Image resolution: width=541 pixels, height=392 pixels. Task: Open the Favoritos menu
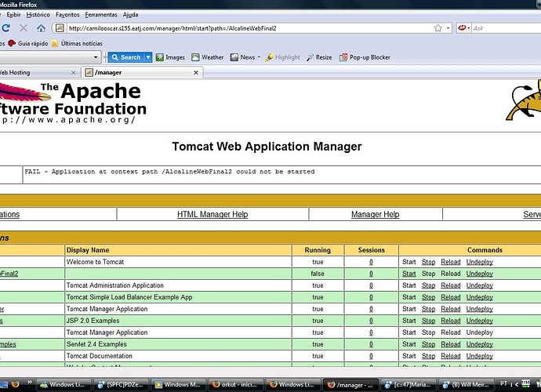[67, 14]
